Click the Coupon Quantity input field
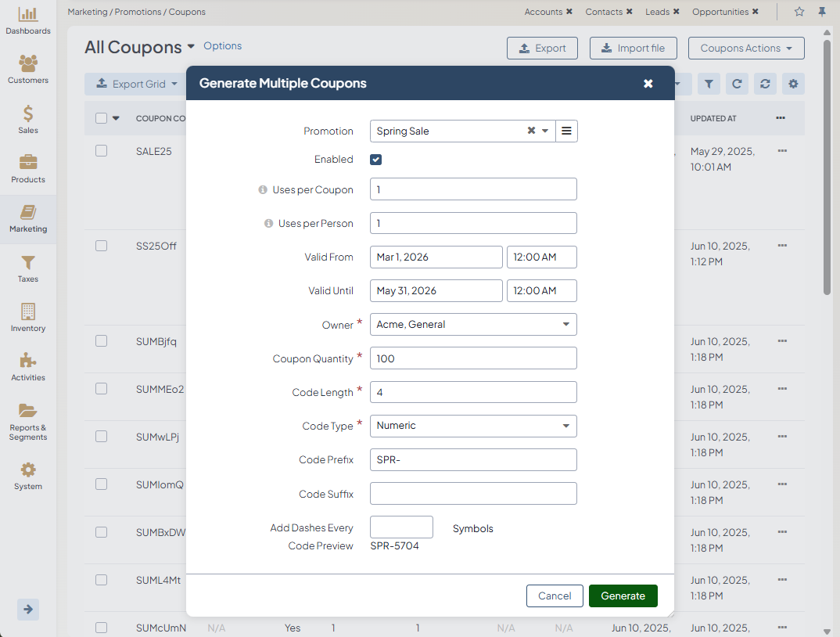Viewport: 840px width, 637px height. (473, 358)
